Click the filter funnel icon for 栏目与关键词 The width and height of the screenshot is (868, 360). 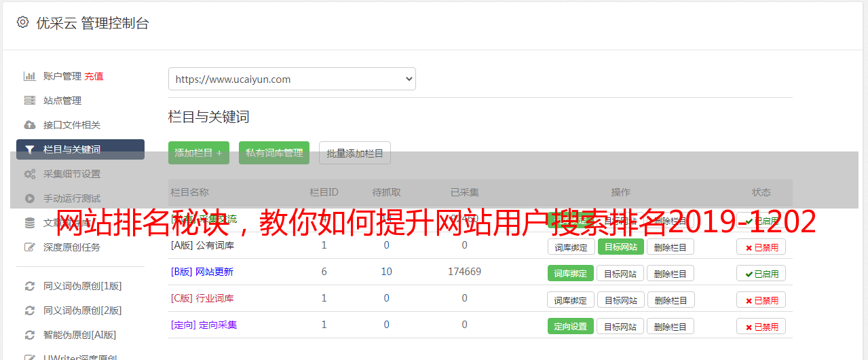[x=30, y=149]
